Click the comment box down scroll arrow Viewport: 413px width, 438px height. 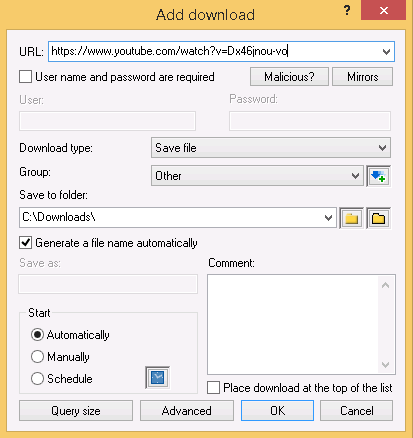pos(386,365)
